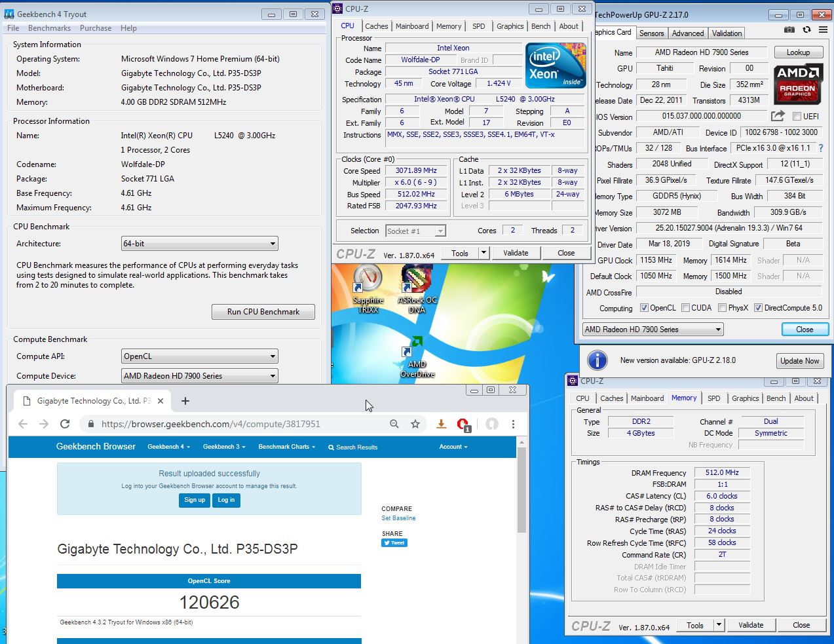Toggle the PhysX checkbox in GPU-Z
Screen dimensions: 834x644
point(722,308)
